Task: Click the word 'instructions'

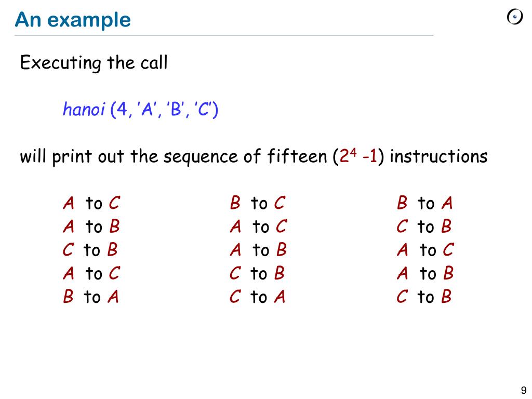Action: point(438,156)
